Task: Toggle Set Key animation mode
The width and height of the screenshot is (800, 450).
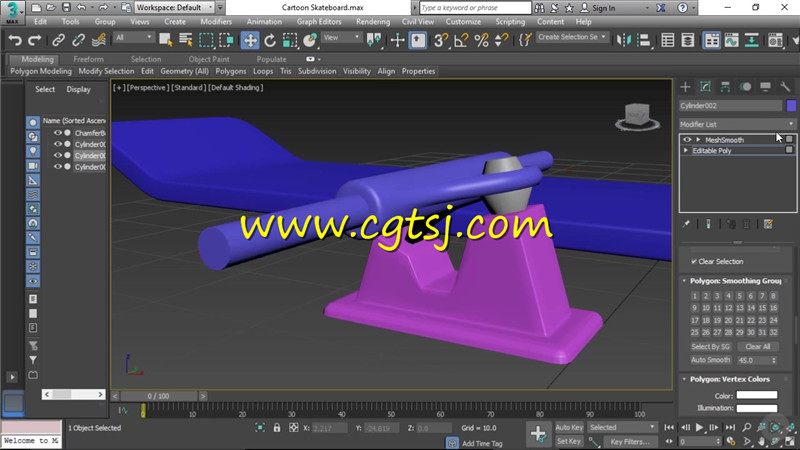Action: 569,441
